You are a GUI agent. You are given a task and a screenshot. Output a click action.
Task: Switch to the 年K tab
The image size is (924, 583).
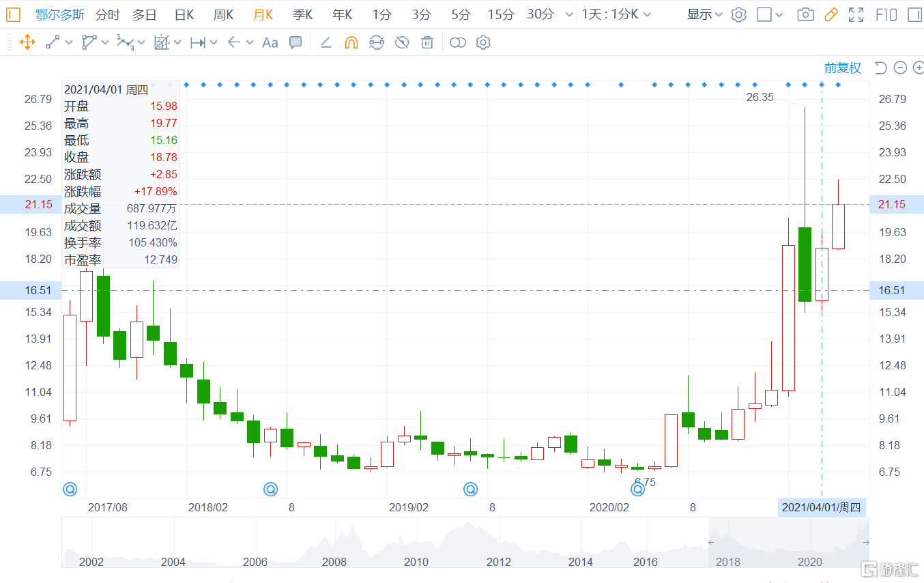point(343,14)
